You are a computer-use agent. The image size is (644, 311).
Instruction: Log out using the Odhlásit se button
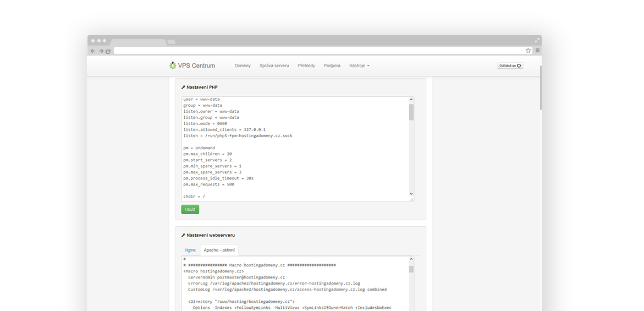point(510,66)
